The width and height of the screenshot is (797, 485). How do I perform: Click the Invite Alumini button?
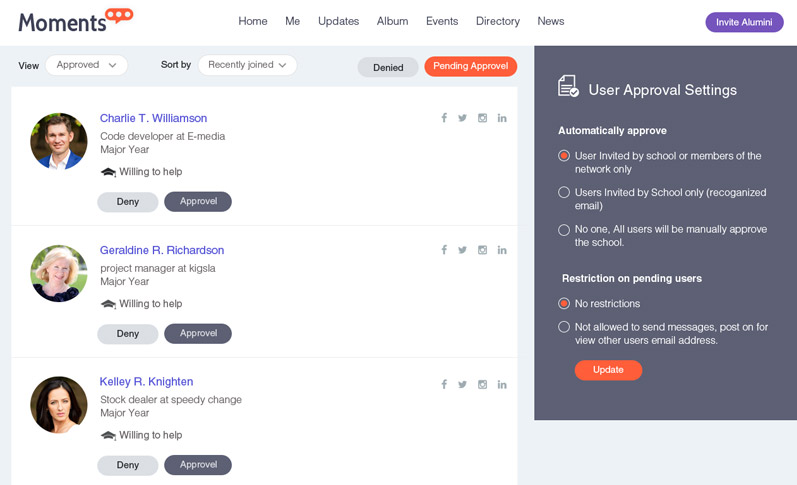coord(744,22)
